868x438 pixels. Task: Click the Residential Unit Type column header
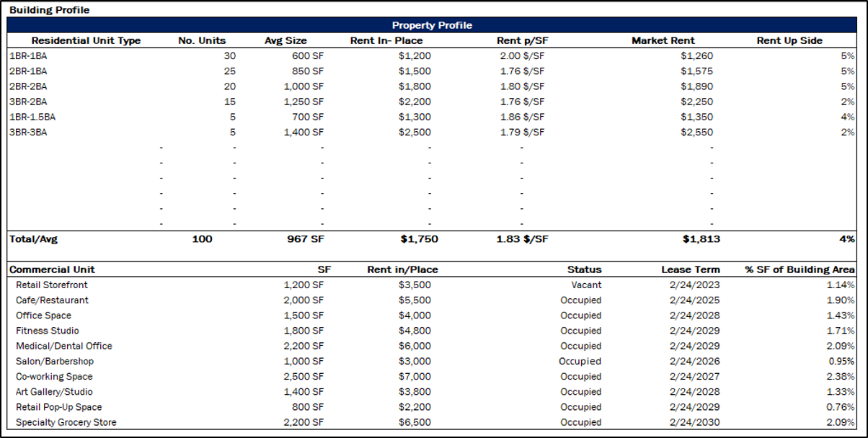[x=88, y=41]
